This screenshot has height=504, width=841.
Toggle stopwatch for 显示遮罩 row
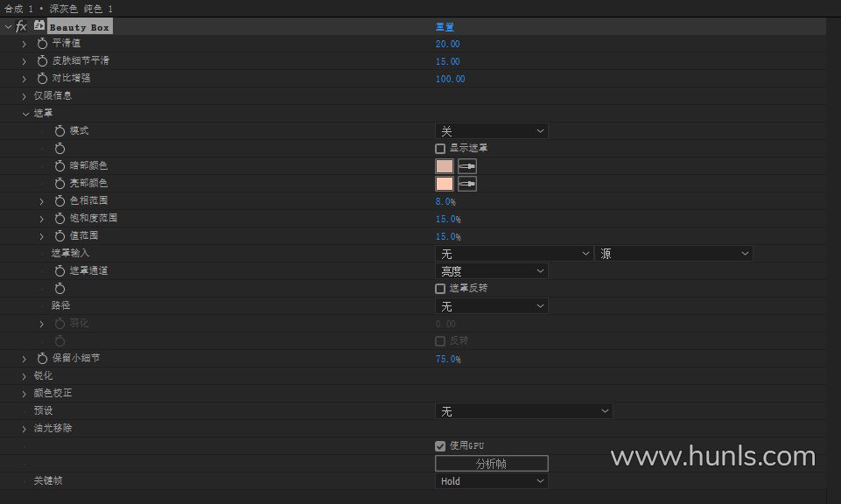click(x=60, y=149)
